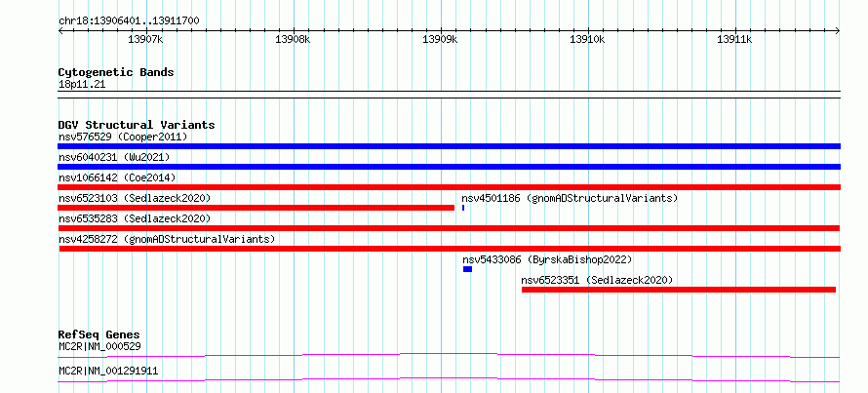This screenshot has height=393, width=868.
Task: Click the MC2R NM_000529 magenta gene track line
Action: [449, 355]
